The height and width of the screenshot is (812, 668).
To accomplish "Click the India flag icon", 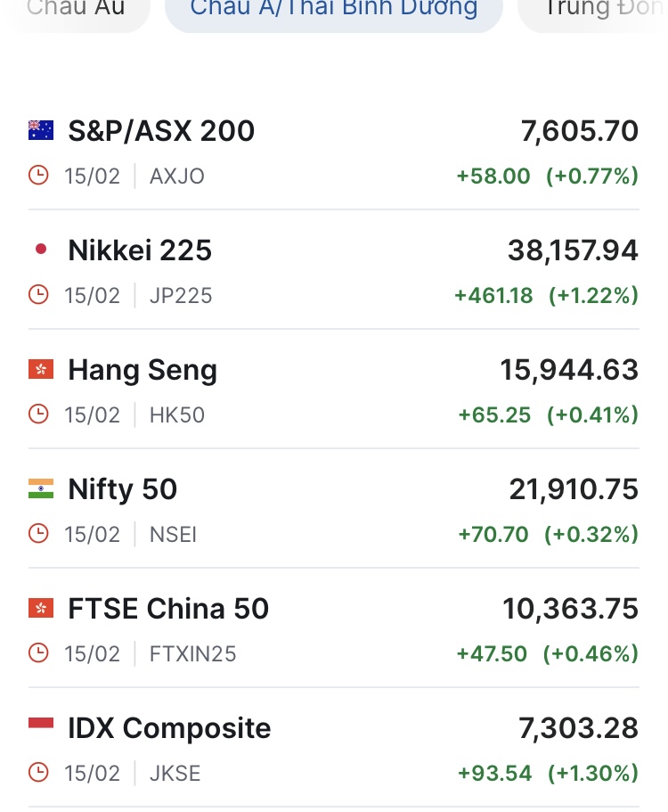I will pos(41,489).
